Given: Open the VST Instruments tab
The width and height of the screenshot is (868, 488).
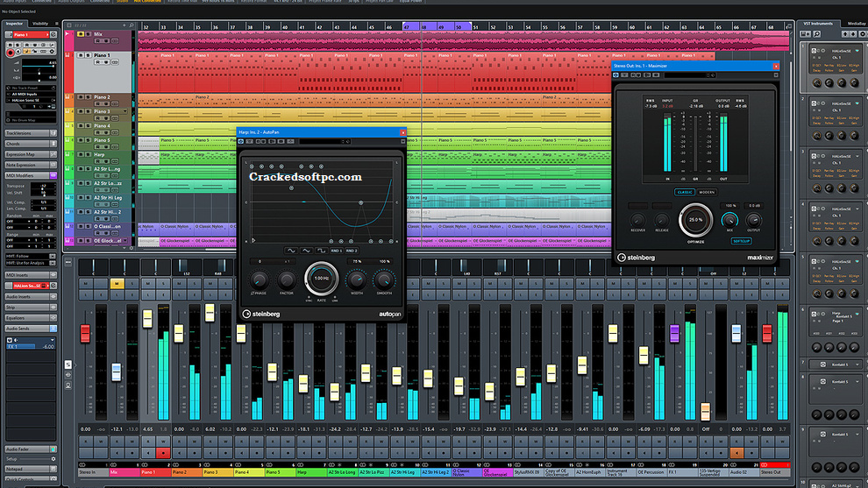Looking at the screenshot, I should coord(818,24).
